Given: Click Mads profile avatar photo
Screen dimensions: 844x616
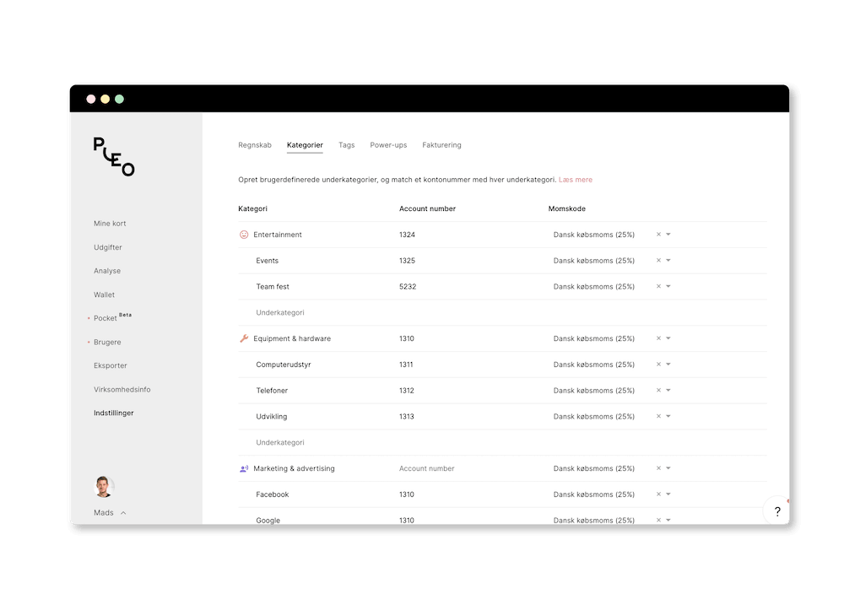Looking at the screenshot, I should point(104,487).
